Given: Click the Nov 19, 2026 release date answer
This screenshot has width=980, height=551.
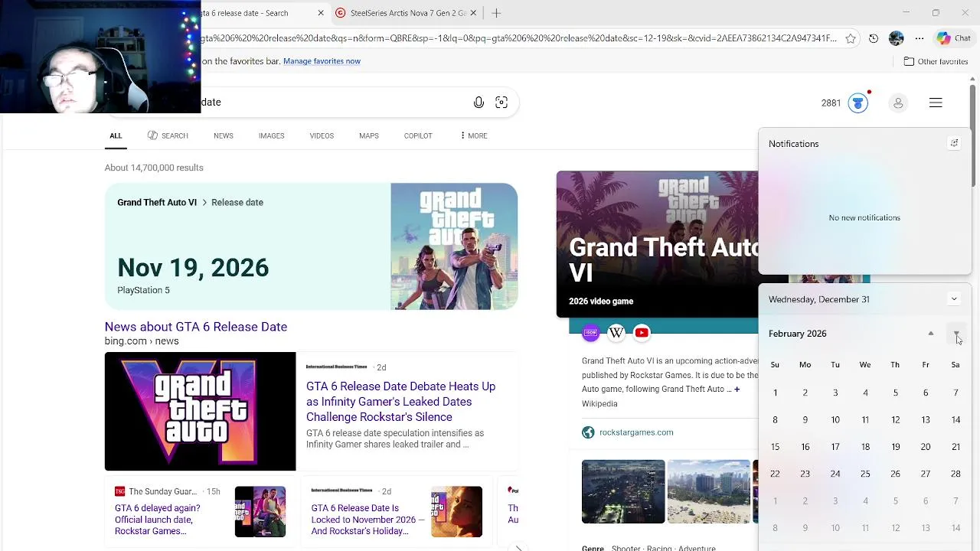Looking at the screenshot, I should coord(193,268).
